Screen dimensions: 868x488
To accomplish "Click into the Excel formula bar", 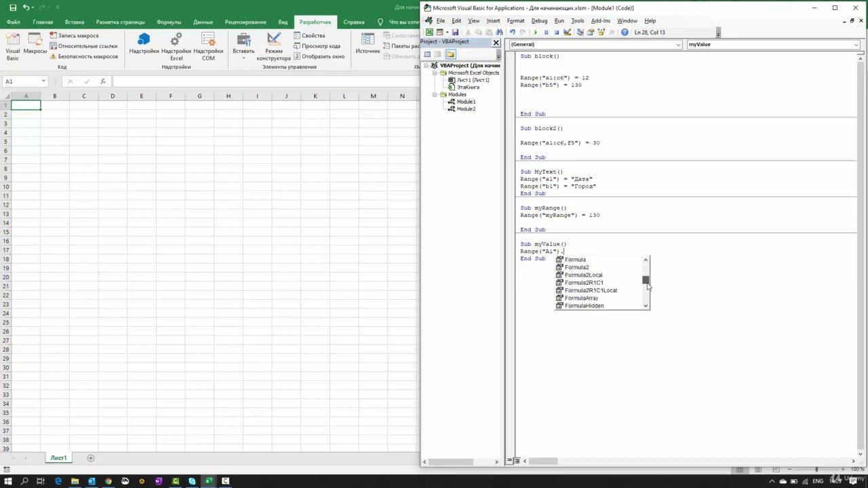I will [265, 81].
